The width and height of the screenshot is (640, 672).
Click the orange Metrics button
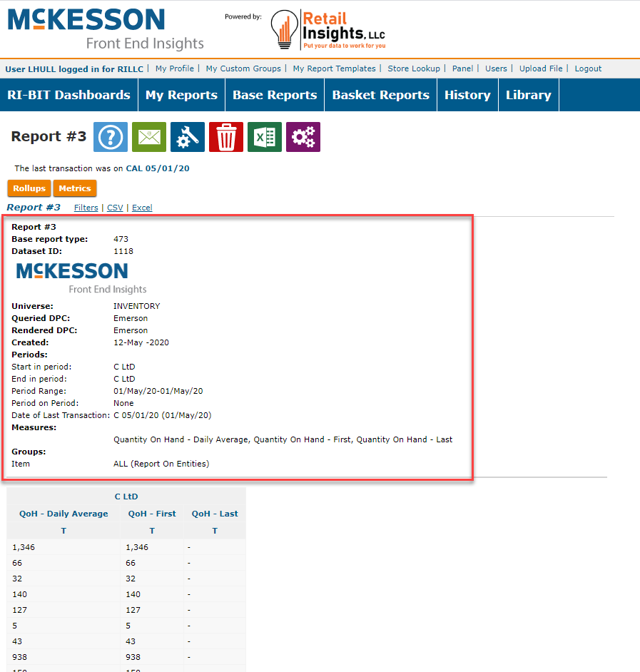click(x=75, y=188)
